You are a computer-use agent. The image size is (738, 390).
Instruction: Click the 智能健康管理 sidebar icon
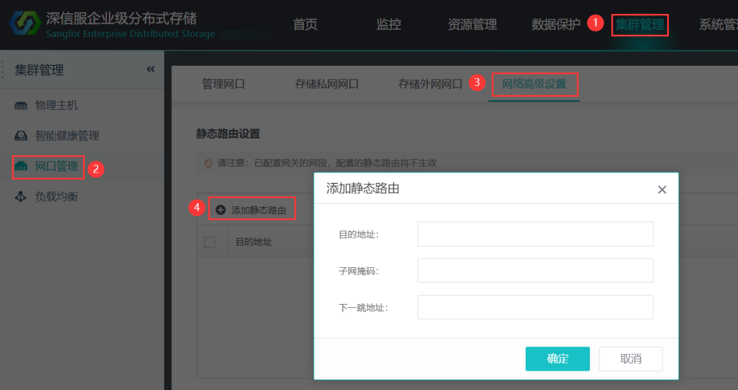pos(21,136)
